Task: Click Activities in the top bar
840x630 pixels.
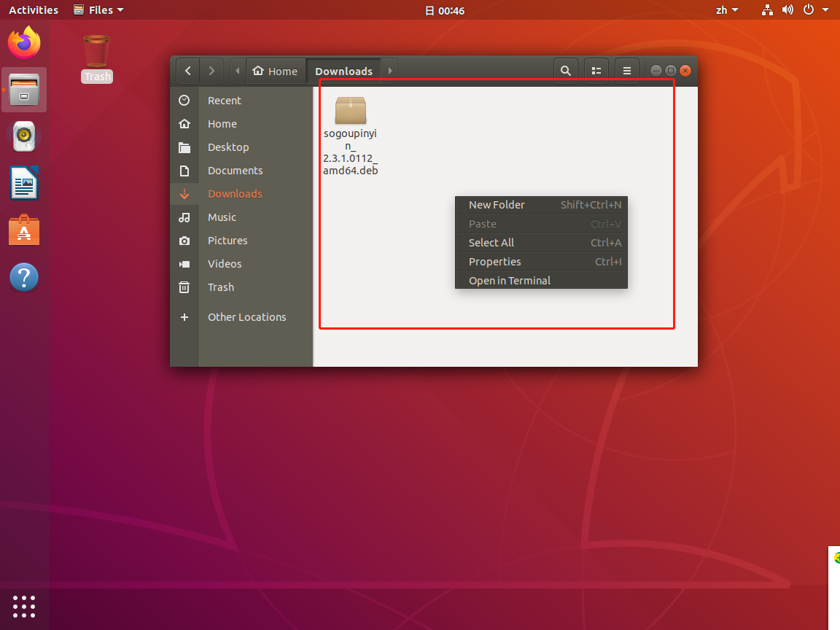Action: pos(34,9)
